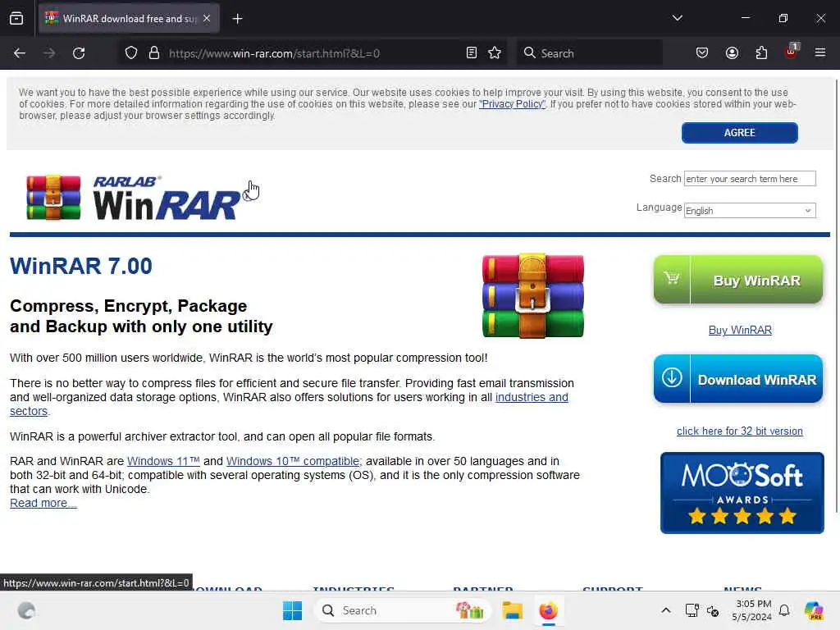Open the extensions puzzle icon
Image resolution: width=840 pixels, height=630 pixels.
[x=761, y=53]
